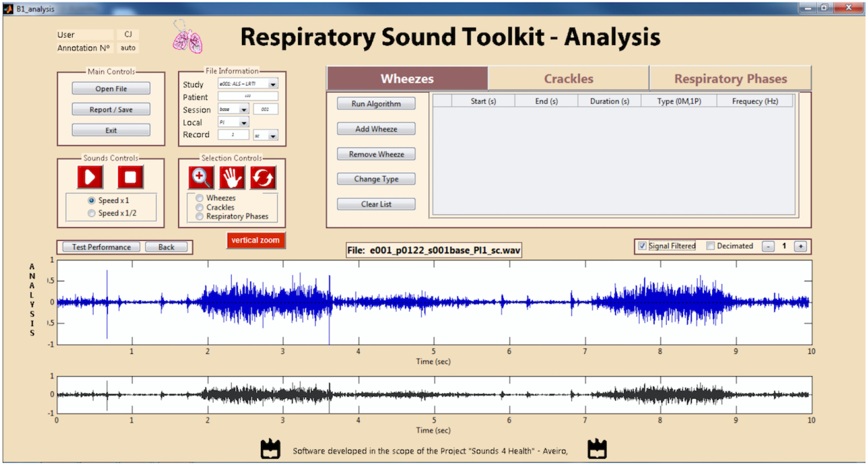Image resolution: width=868 pixels, height=464 pixels.
Task: Click the lungs logo near the title
Action: 187,40
